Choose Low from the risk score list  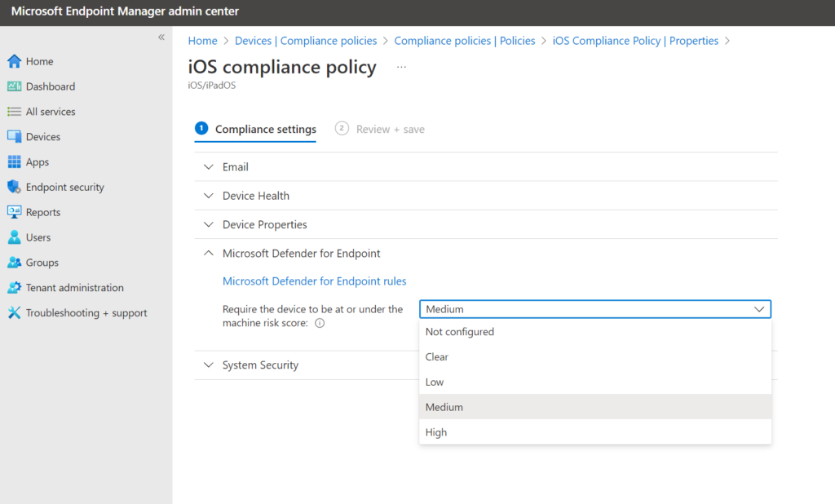595,382
